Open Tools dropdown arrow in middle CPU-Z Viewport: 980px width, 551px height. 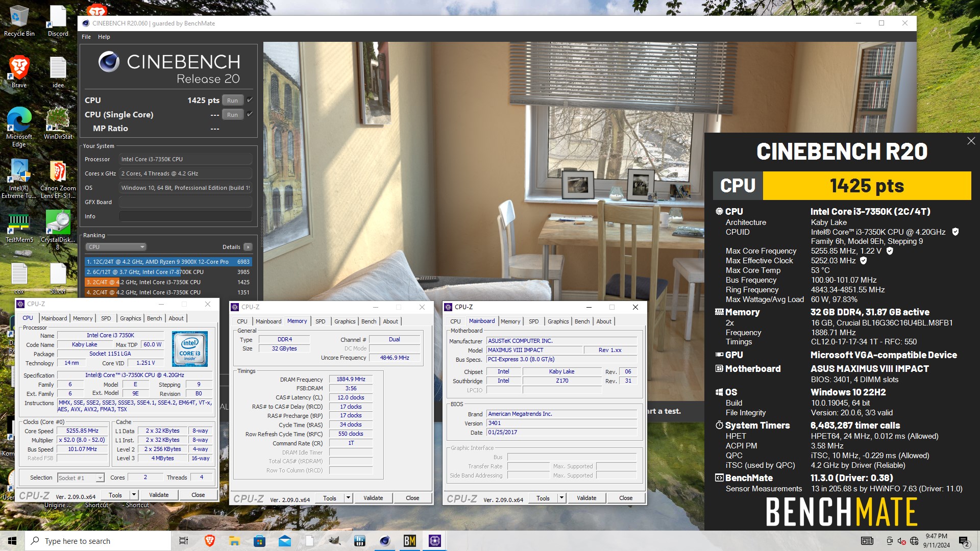[348, 498]
